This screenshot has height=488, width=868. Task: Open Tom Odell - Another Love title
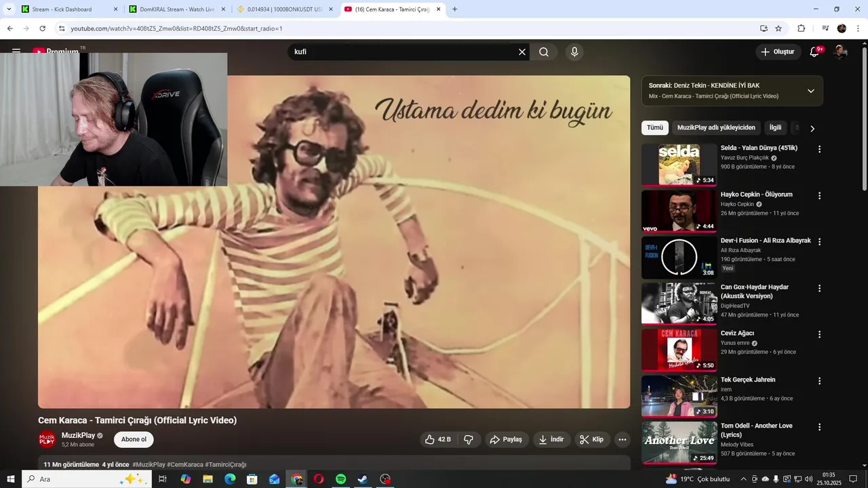(x=756, y=430)
